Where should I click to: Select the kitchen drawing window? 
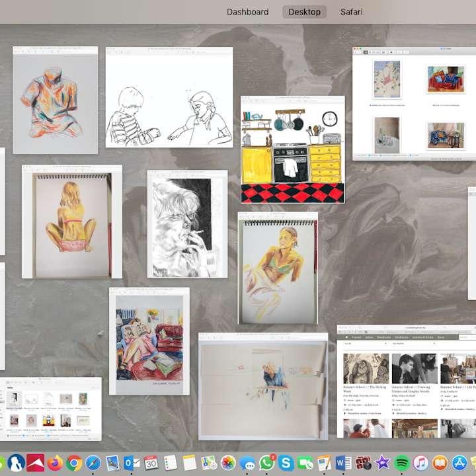point(292,151)
